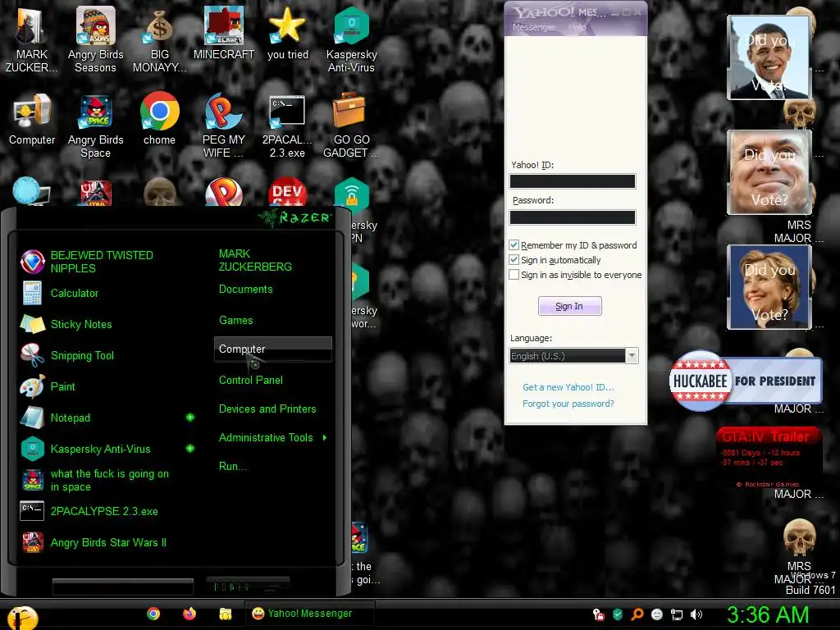Click the volume speaker tray icon
This screenshot has width=840, height=630.
[696, 614]
